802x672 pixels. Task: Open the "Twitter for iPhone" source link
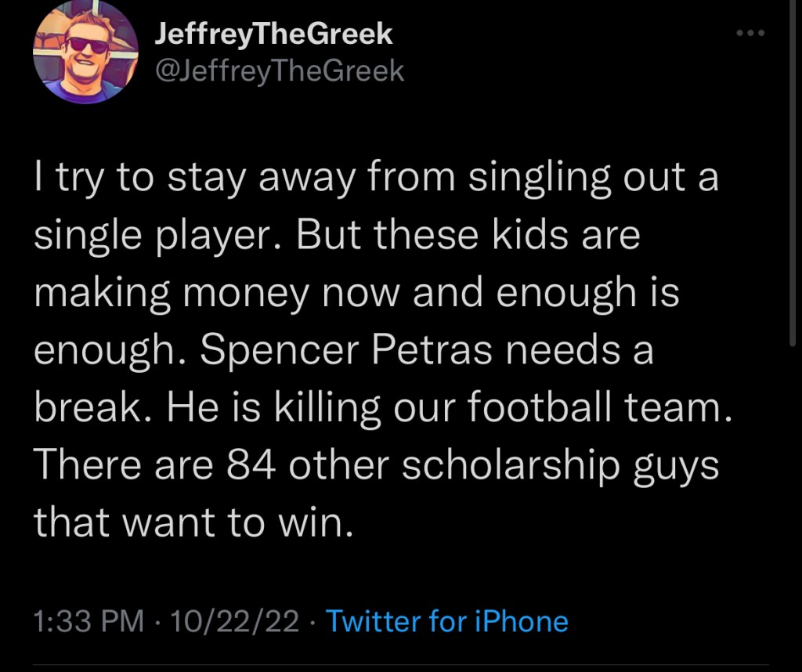pyautogui.click(x=446, y=622)
